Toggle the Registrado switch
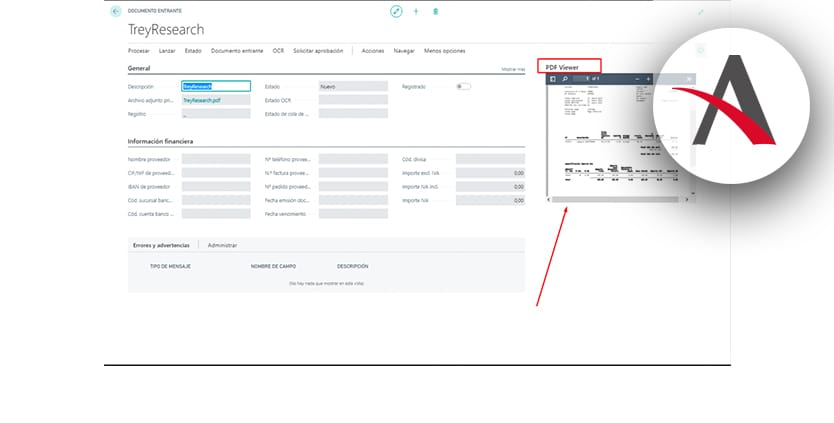Viewport: 834px width, 423px height. pos(463,86)
